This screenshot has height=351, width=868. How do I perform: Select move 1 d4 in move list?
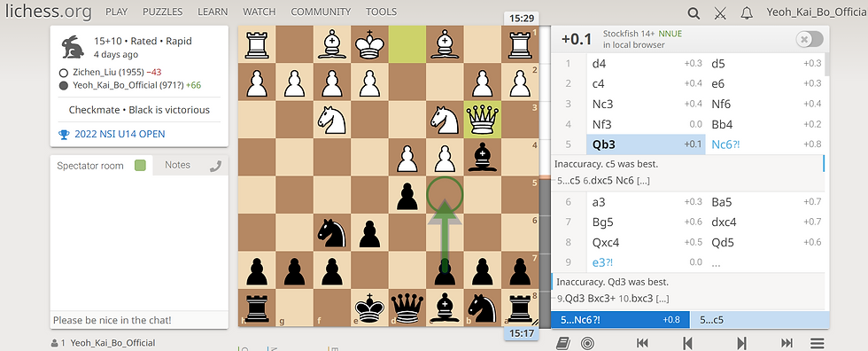tap(646, 64)
